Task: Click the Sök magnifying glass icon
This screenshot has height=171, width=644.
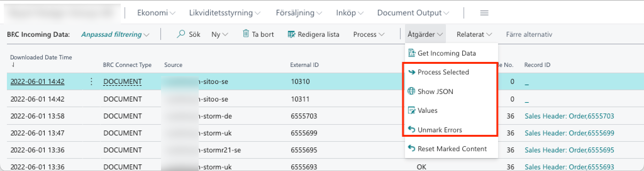Action: click(x=181, y=34)
